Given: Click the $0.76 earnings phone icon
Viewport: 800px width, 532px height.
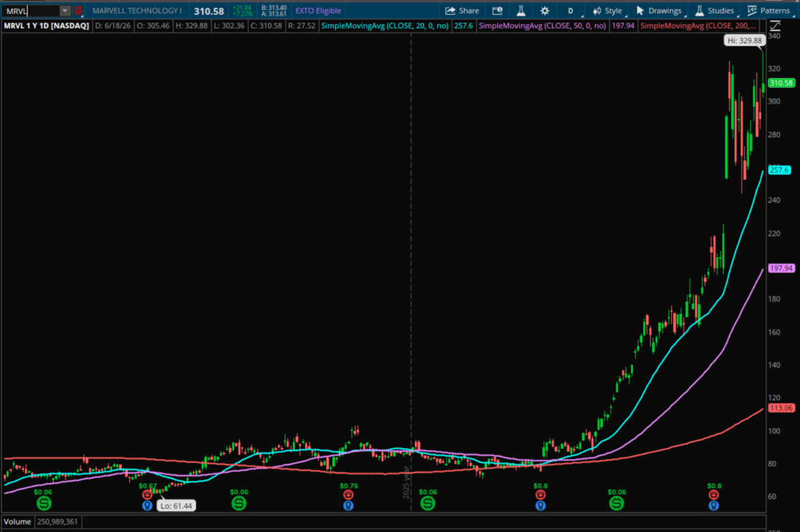Looking at the screenshot, I should (348, 494).
